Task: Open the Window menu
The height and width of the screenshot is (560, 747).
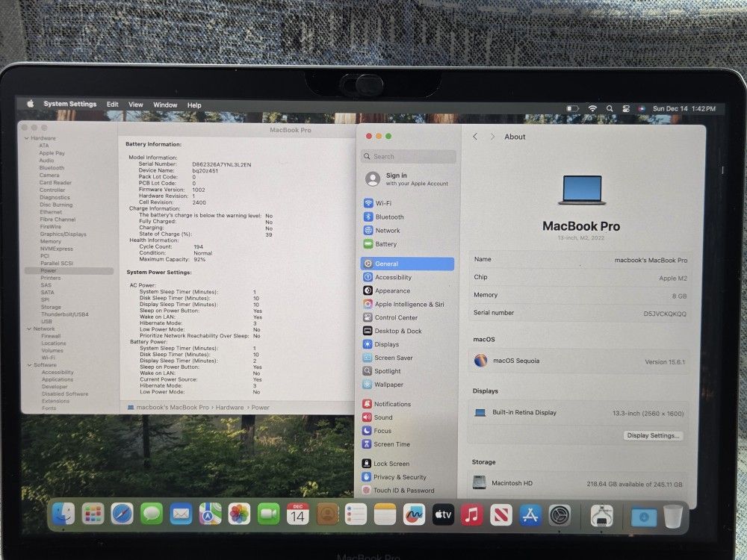Action: click(165, 105)
